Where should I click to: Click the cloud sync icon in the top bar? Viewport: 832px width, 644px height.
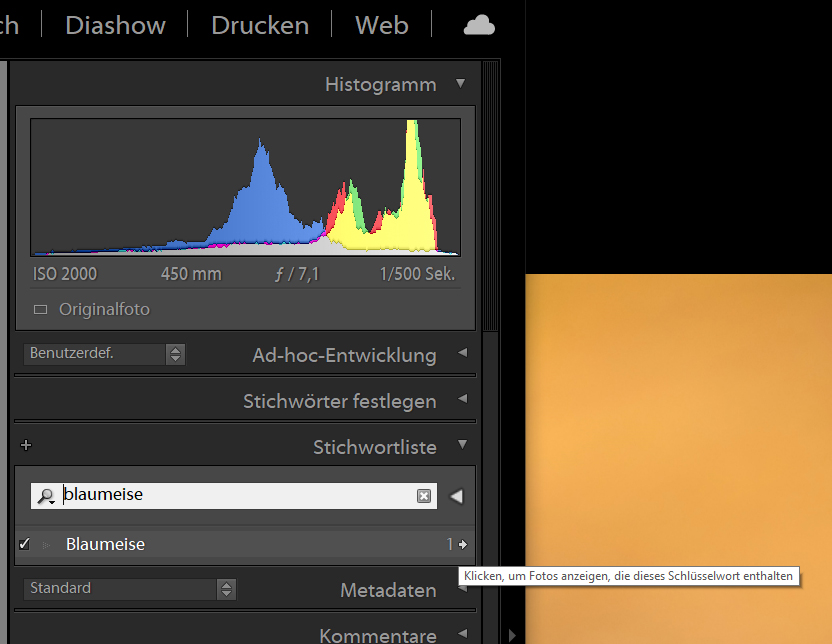pyautogui.click(x=478, y=24)
